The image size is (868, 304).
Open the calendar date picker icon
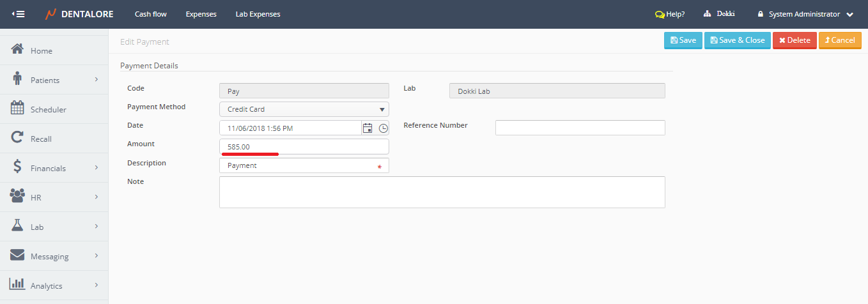[x=368, y=128]
